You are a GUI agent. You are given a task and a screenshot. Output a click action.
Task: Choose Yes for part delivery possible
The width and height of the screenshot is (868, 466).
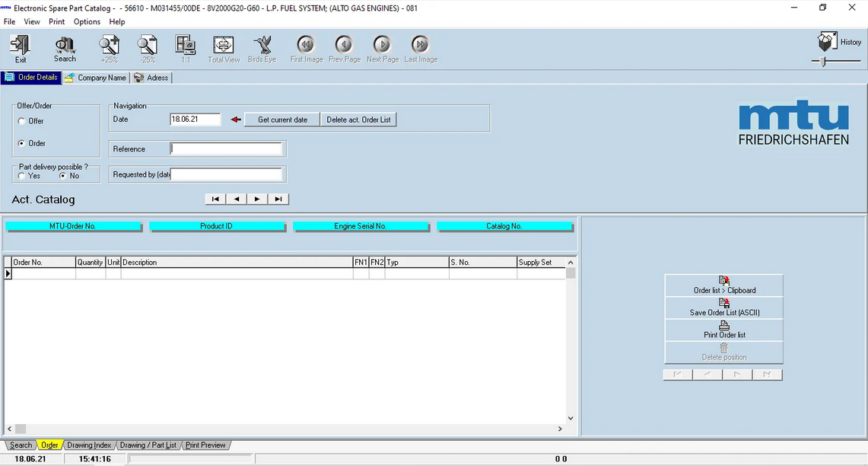22,176
